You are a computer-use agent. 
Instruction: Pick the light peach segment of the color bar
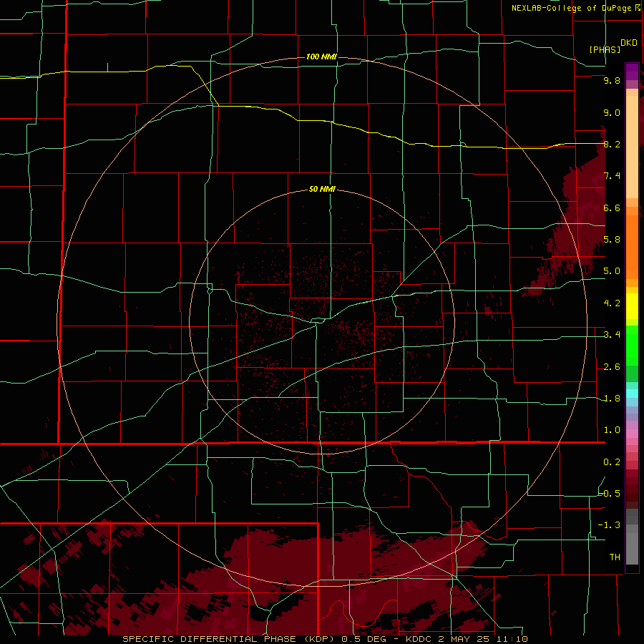632,147
